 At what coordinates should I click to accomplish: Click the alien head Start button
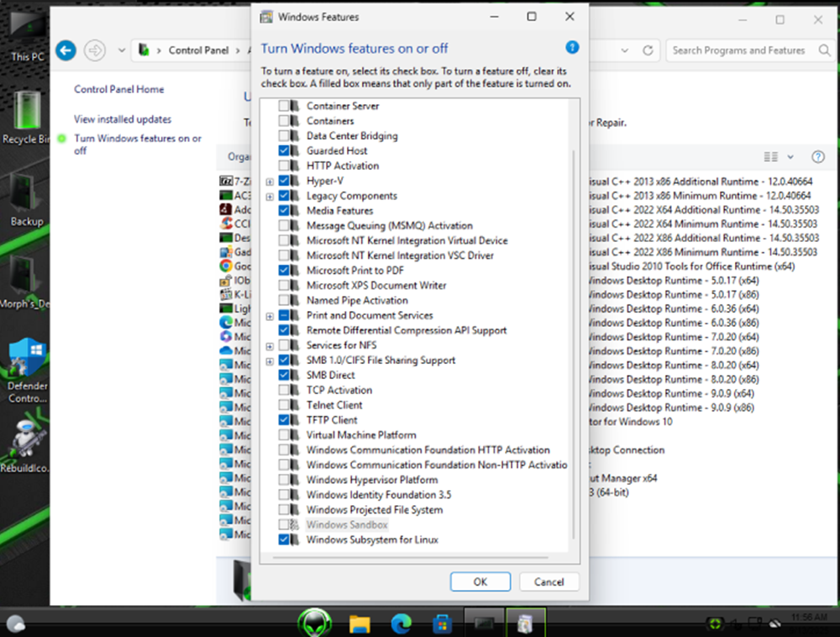[x=315, y=623]
